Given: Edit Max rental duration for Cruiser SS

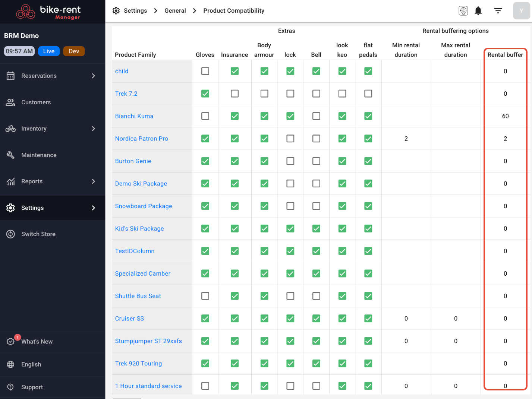Looking at the screenshot, I should pyautogui.click(x=456, y=319).
